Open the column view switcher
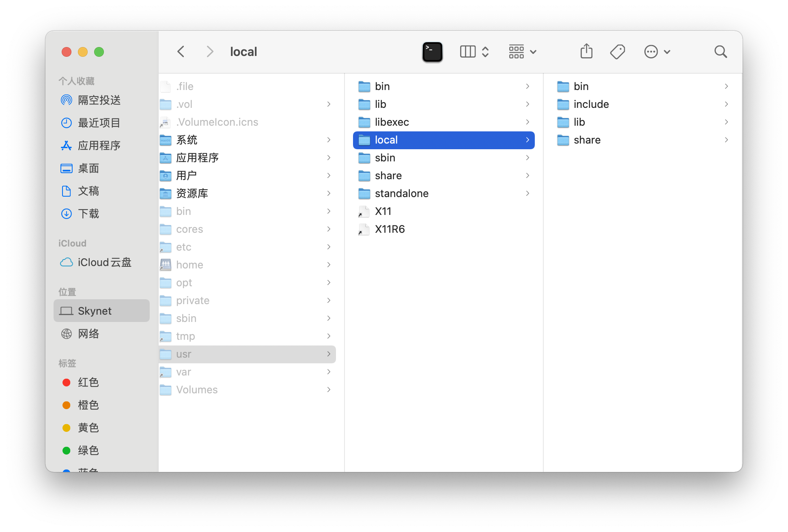788x532 pixels. [474, 51]
